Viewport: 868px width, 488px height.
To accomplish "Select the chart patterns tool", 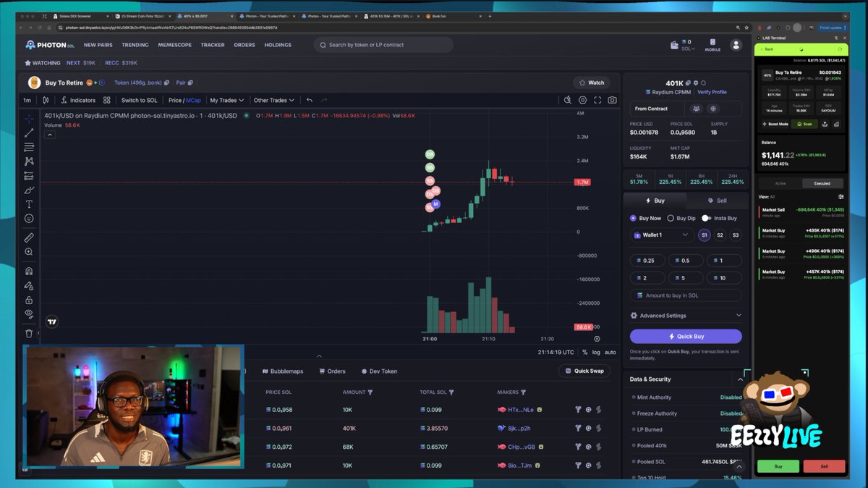I will pyautogui.click(x=29, y=161).
